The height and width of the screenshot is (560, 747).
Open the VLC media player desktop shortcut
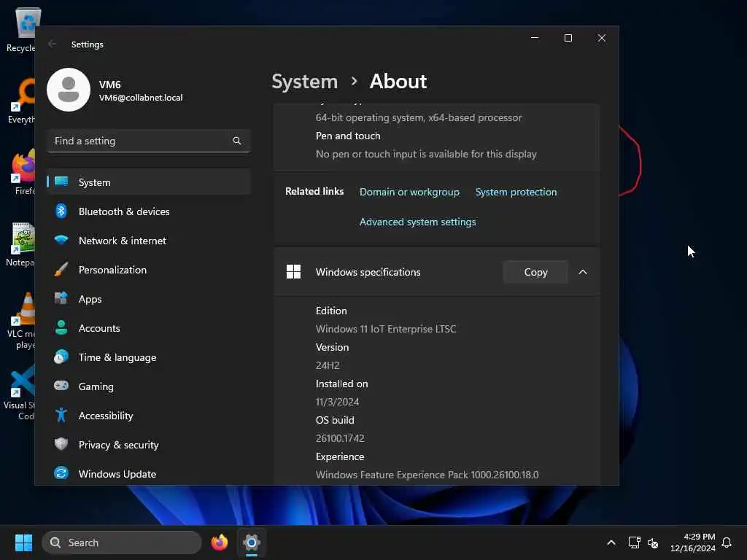click(x=21, y=320)
